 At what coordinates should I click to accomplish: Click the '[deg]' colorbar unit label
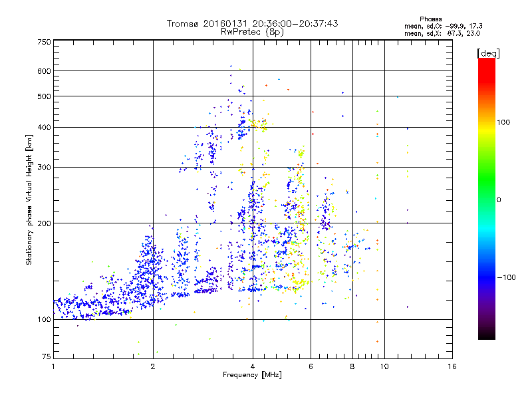tap(488, 53)
